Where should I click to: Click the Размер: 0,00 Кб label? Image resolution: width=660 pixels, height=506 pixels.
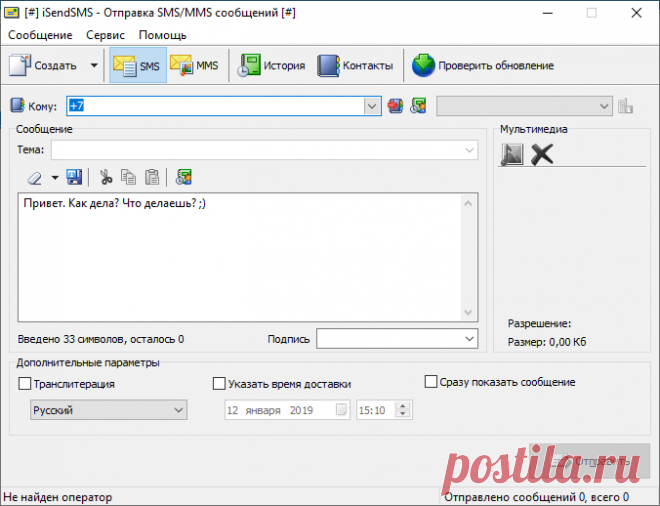547,342
